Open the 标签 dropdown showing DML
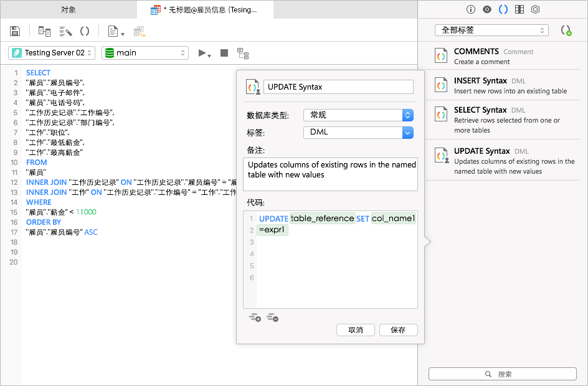 tap(358, 132)
